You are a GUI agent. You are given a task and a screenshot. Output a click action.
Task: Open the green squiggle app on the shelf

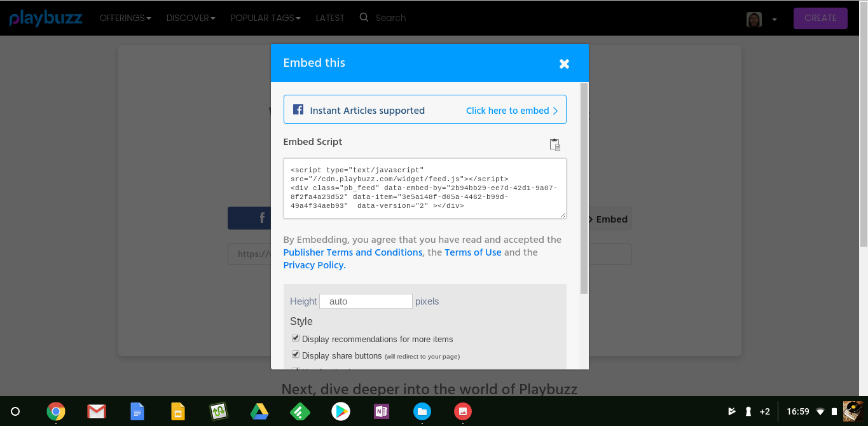(219, 411)
